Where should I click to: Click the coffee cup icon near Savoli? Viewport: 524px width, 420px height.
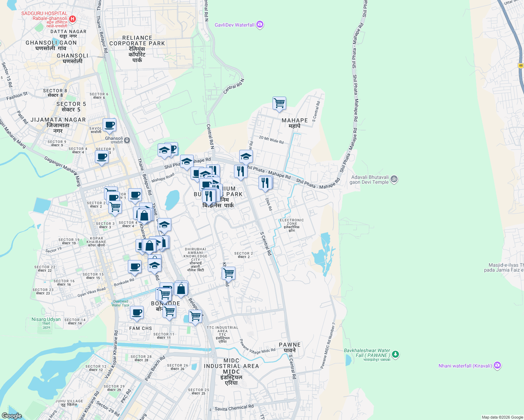click(109, 125)
